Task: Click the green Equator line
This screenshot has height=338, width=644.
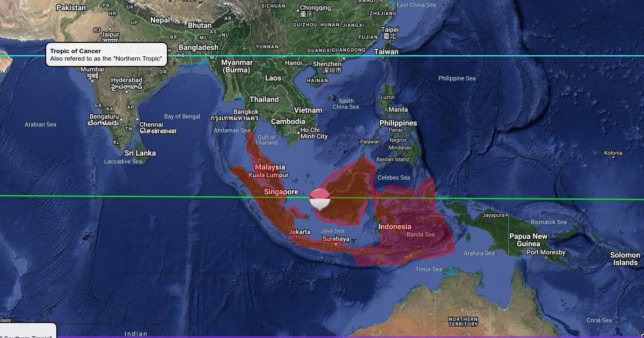Action: click(x=161, y=196)
